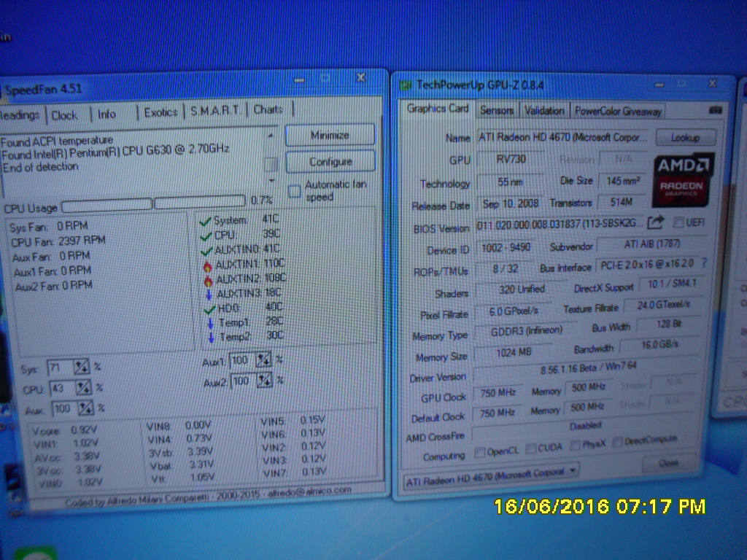
Task: Toggle the DirectCompute checkbox
Action: point(617,442)
